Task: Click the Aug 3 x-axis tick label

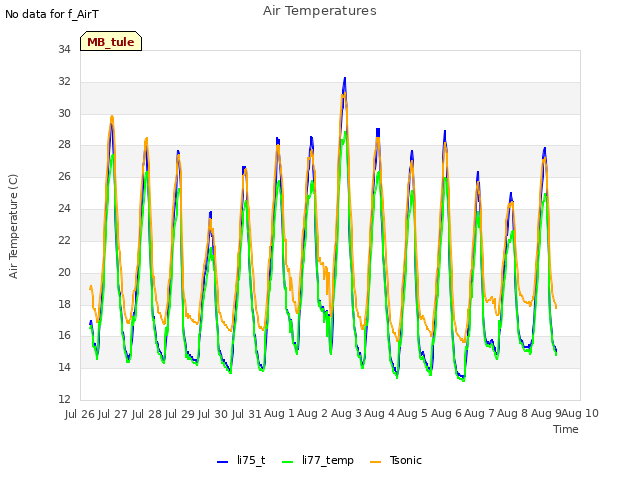Action: 346,413
